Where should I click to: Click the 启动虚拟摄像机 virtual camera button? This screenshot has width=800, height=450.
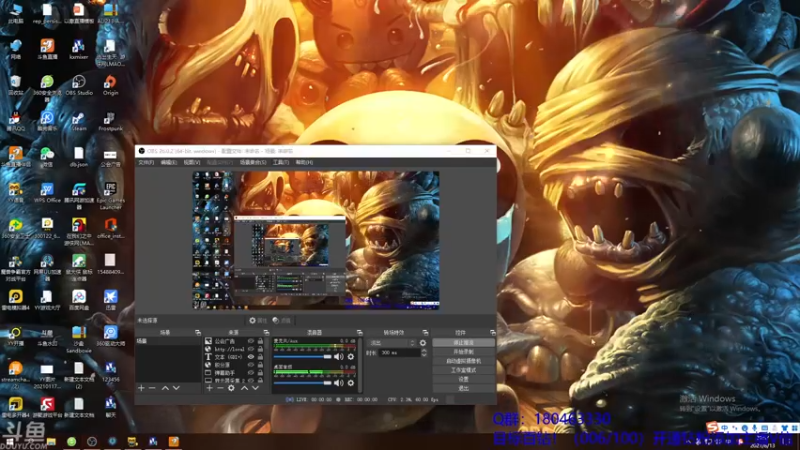click(x=463, y=361)
